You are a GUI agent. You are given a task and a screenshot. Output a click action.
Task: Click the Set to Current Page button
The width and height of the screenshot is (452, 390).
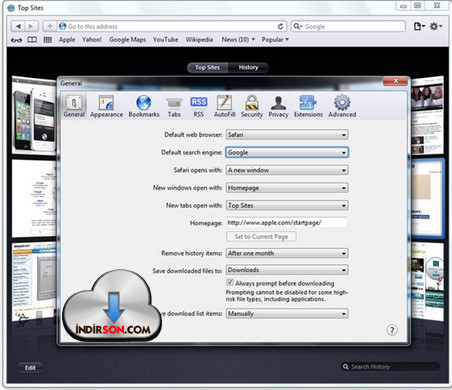(x=261, y=237)
